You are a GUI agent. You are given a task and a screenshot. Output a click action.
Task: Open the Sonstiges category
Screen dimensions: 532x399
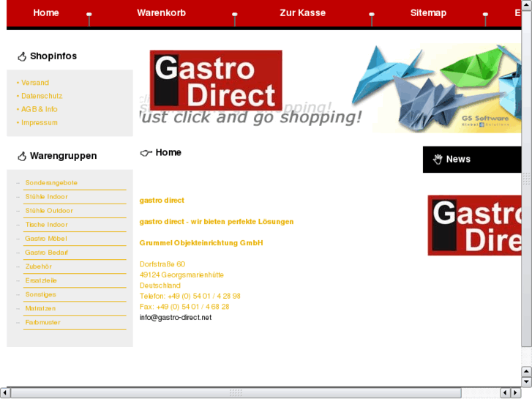tap(41, 294)
